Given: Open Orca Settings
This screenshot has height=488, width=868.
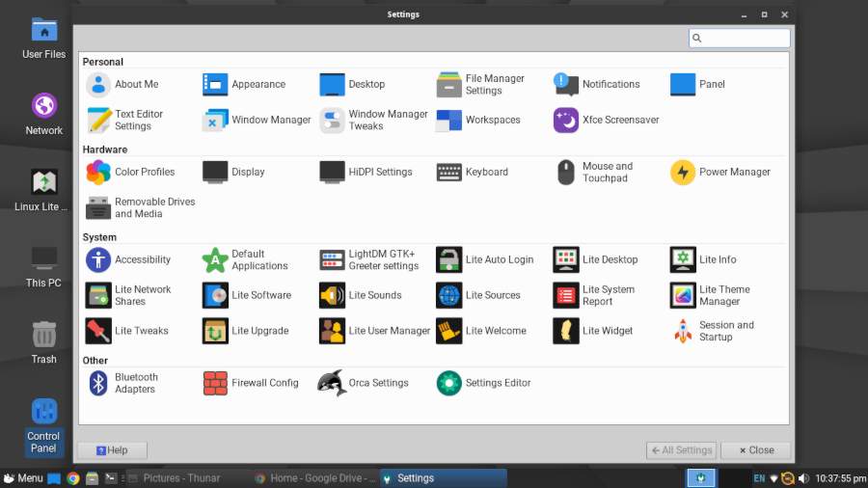Looking at the screenshot, I should pyautogui.click(x=364, y=383).
